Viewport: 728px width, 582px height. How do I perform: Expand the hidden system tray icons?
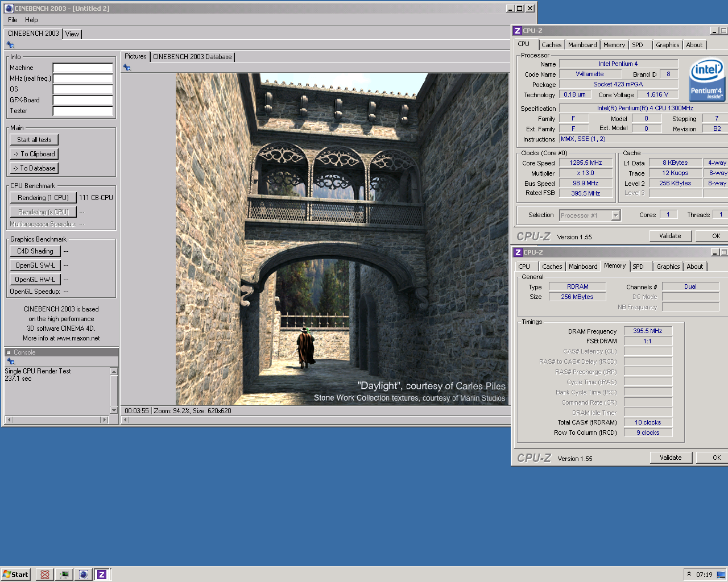[x=689, y=574]
